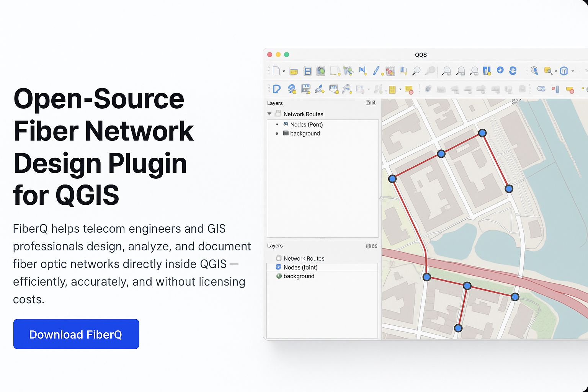Click the red close window dot
588x392 pixels.
pos(269,55)
